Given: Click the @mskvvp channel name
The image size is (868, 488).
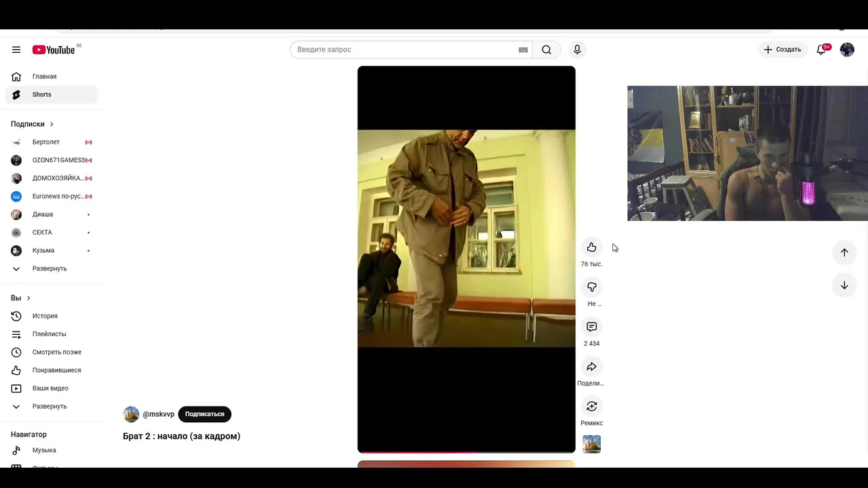Looking at the screenshot, I should (159, 414).
